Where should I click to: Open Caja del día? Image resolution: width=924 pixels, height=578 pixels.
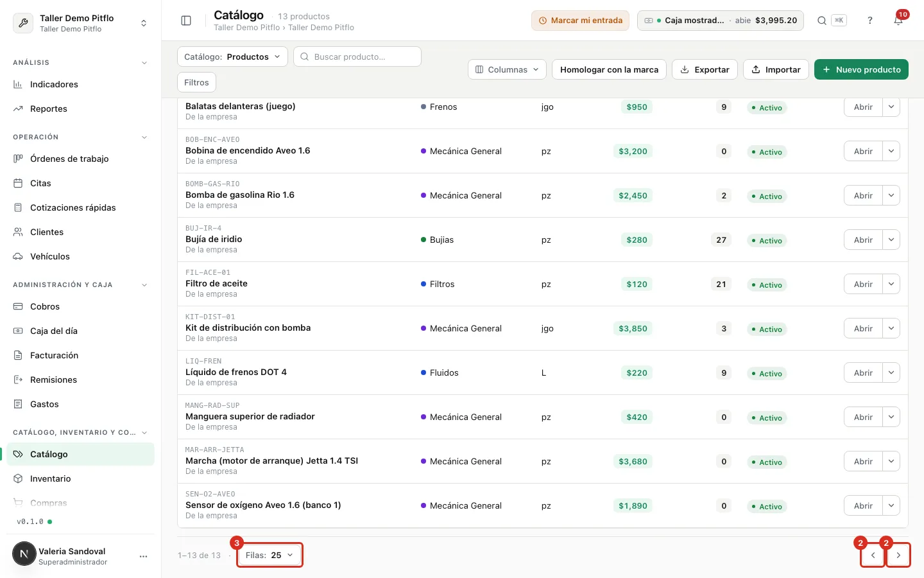(80, 331)
